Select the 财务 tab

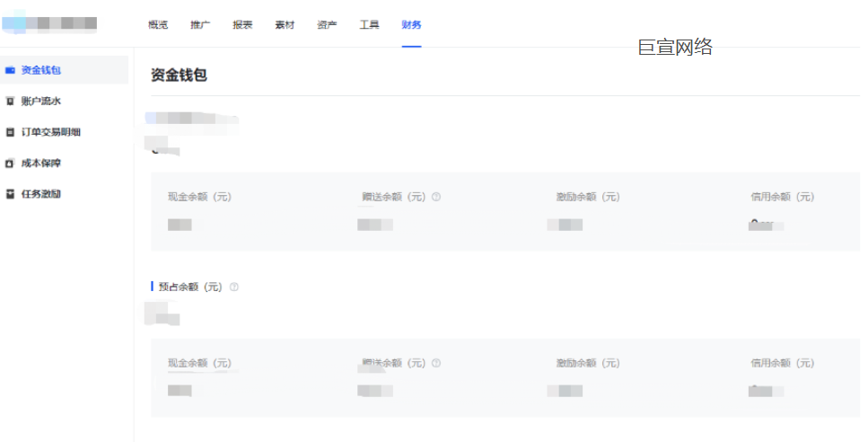point(411,24)
